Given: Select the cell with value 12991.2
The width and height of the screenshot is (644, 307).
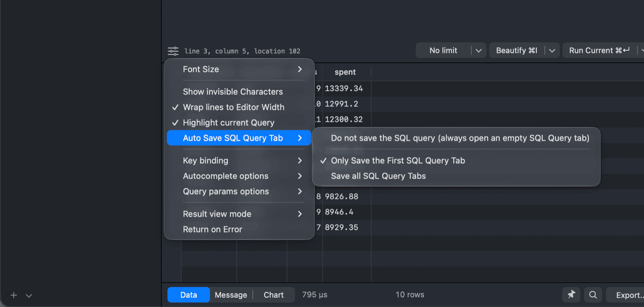Looking at the screenshot, I should click(x=347, y=104).
